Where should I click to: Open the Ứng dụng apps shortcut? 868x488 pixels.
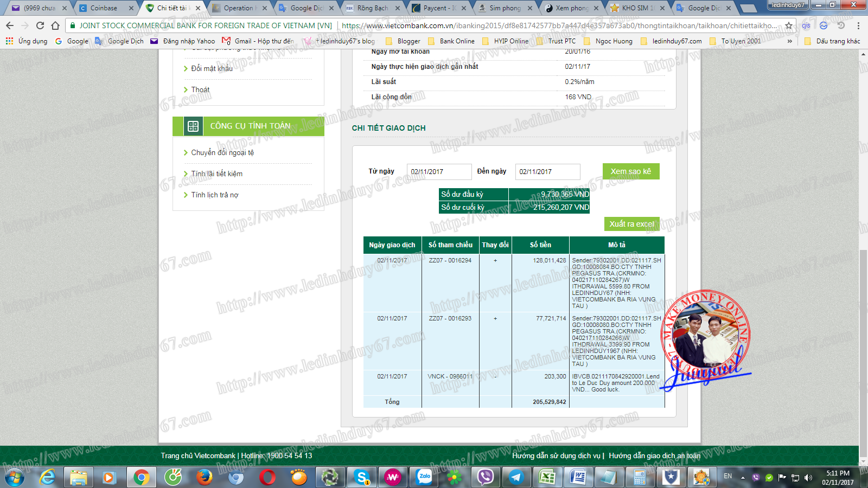pyautogui.click(x=27, y=41)
